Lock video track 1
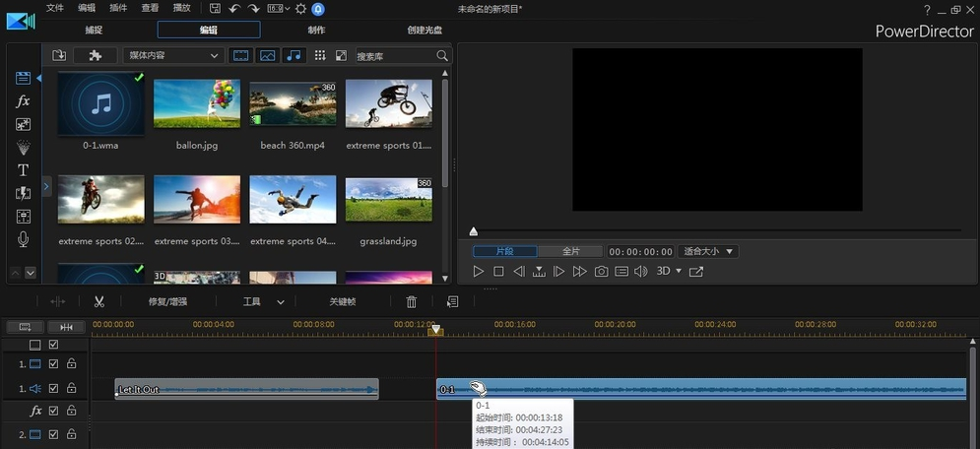The image size is (980, 449). click(71, 363)
